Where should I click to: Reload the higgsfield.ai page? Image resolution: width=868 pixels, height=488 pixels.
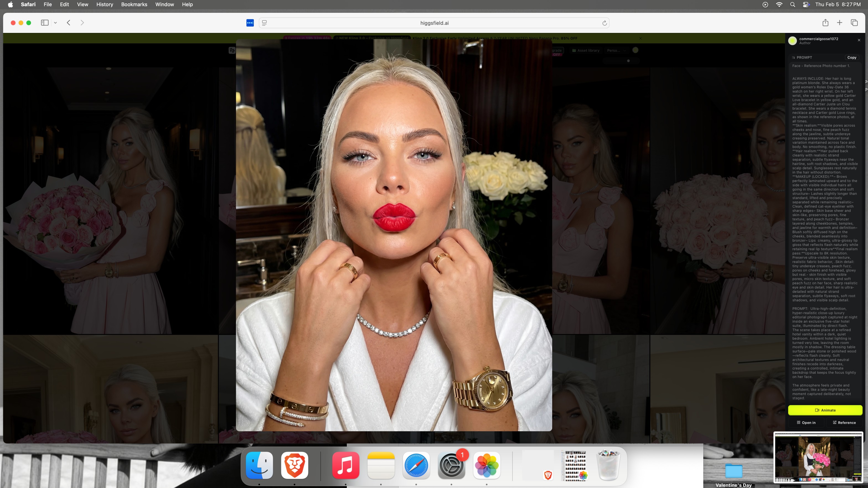pos(604,23)
